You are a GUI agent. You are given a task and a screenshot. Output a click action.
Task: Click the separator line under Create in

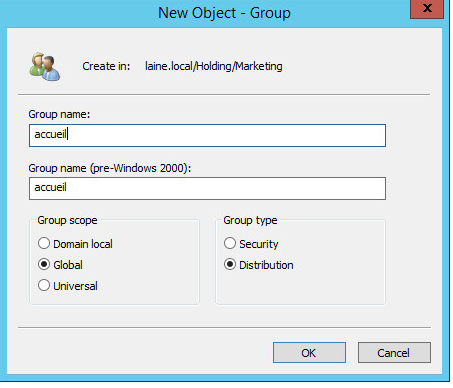(224, 95)
